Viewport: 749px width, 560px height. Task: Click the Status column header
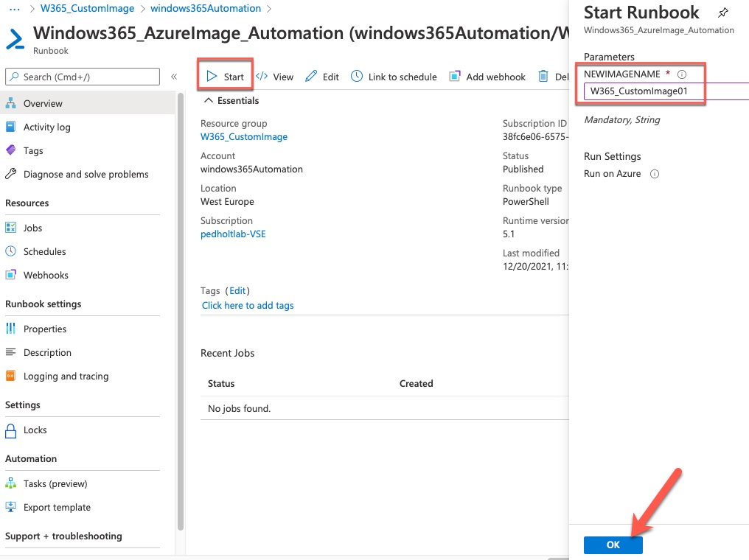[x=221, y=383]
